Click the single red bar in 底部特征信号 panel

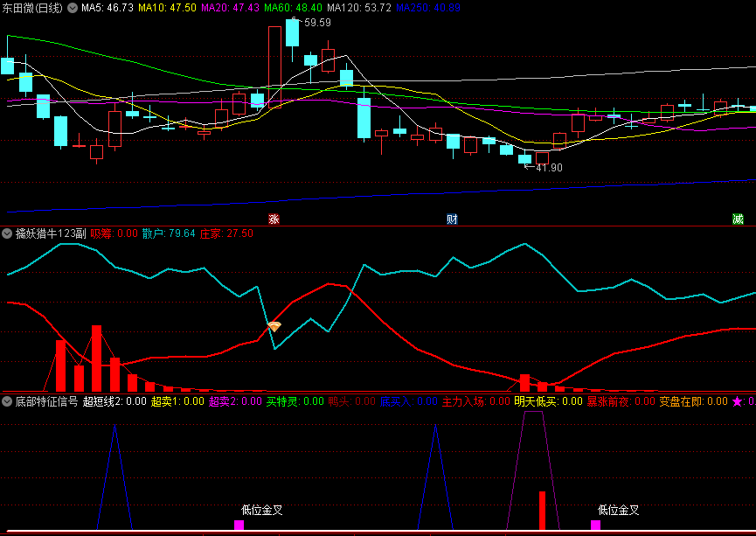[543, 511]
